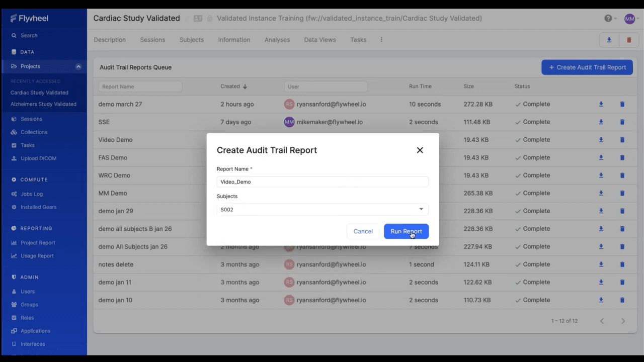Sort reports by the Created column
This screenshot has width=644, height=362.
pyautogui.click(x=233, y=86)
